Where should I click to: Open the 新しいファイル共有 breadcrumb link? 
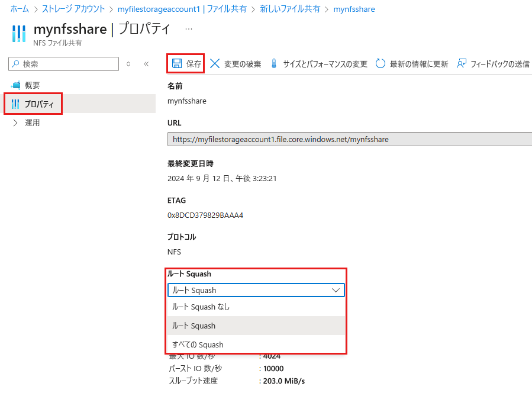point(290,9)
